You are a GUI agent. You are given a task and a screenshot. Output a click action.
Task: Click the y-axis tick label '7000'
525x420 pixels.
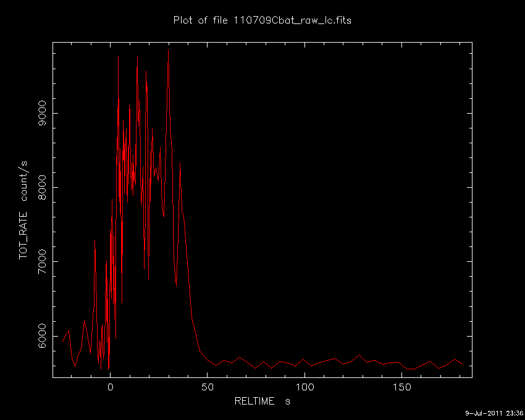(43, 262)
